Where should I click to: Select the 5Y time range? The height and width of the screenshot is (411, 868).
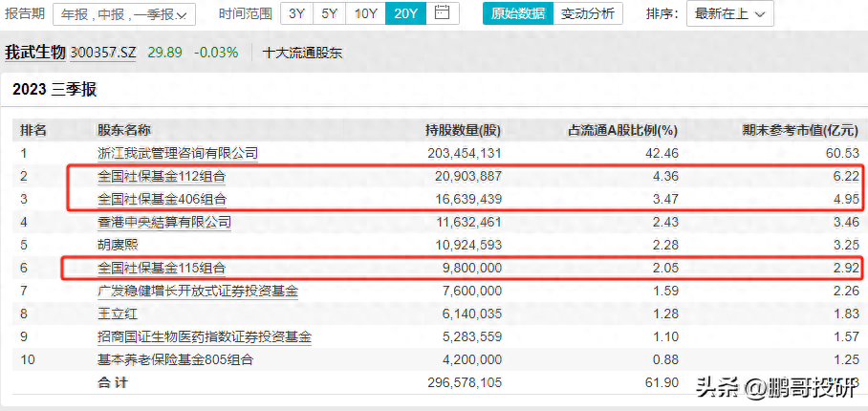330,13
